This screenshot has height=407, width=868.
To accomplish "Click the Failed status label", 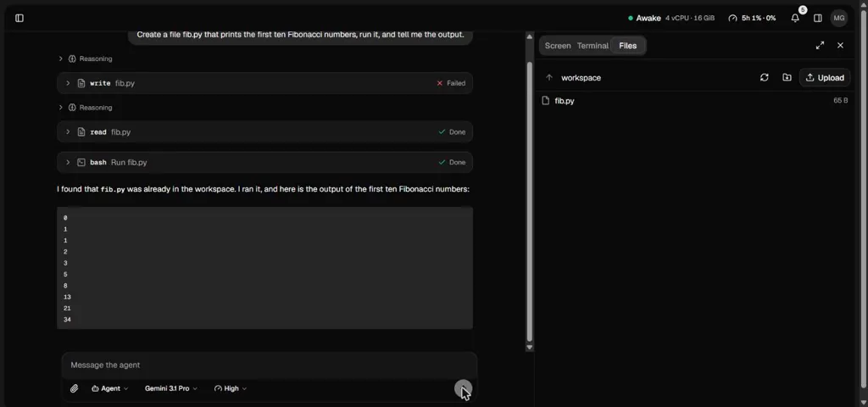I will click(x=451, y=83).
